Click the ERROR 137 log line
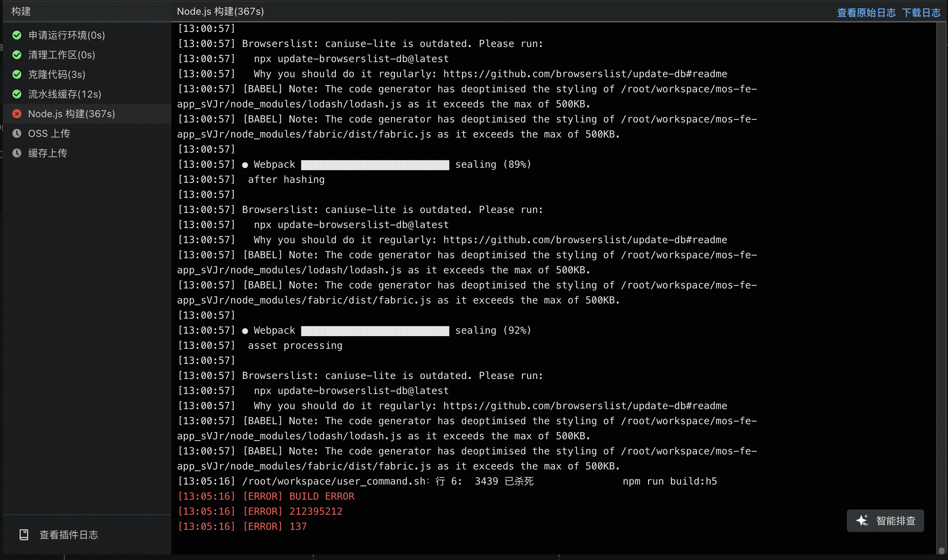 pos(242,526)
